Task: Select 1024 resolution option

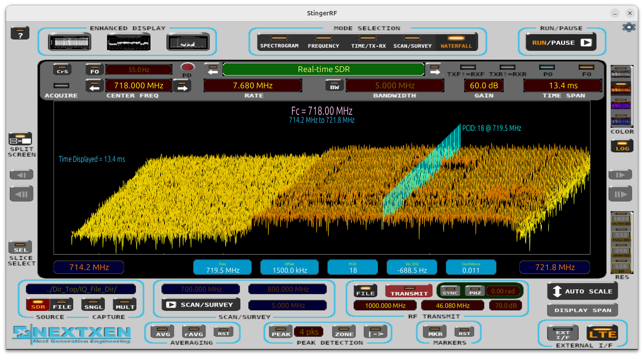Action: [x=621, y=219]
